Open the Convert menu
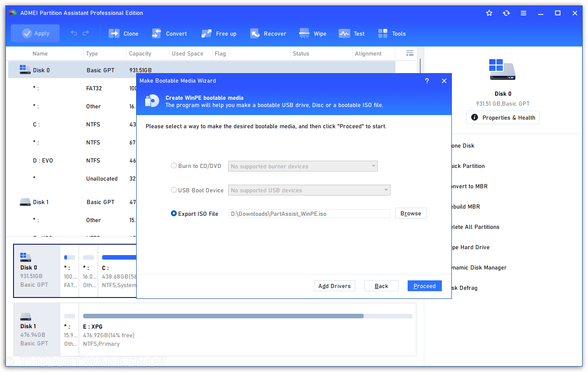Image resolution: width=588 pixels, height=372 pixels. pos(170,33)
